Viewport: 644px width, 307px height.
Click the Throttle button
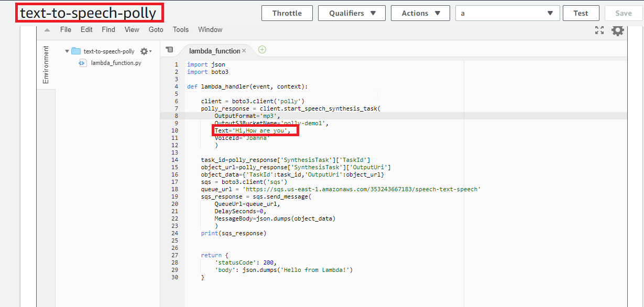tap(287, 13)
